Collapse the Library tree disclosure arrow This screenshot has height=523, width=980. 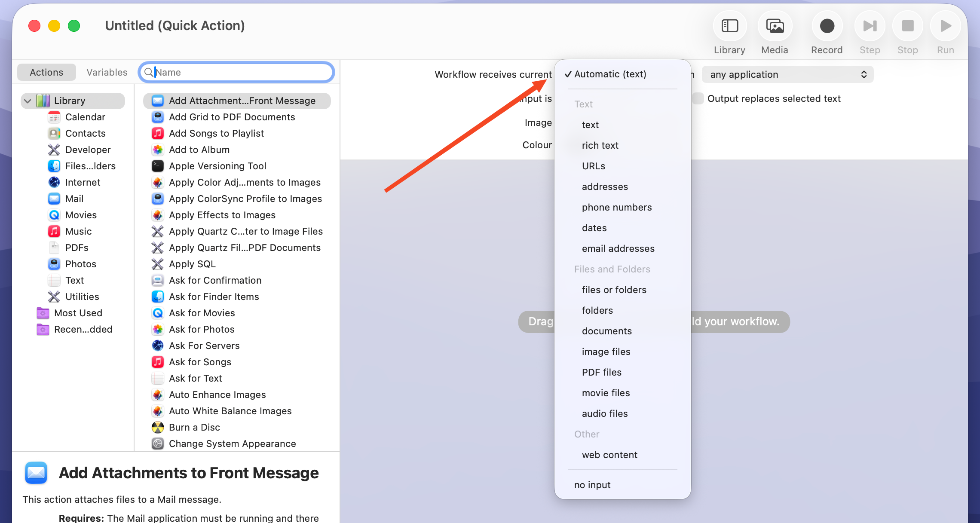click(28, 101)
